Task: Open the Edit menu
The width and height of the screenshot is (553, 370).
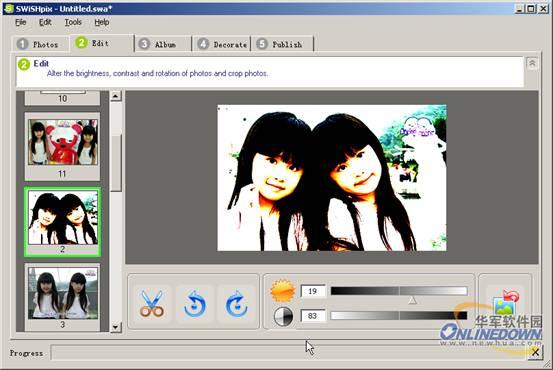Action: [x=45, y=22]
